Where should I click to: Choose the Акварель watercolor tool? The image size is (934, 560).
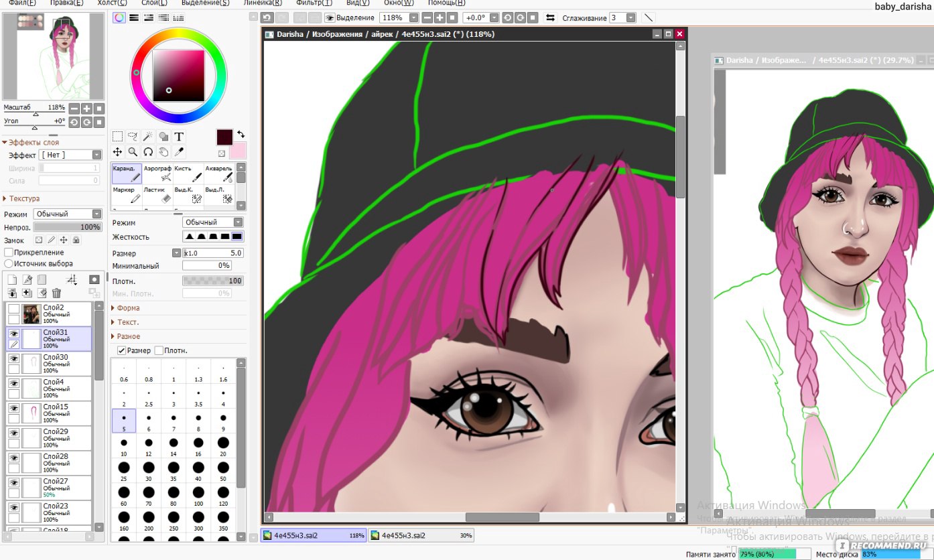click(x=219, y=173)
